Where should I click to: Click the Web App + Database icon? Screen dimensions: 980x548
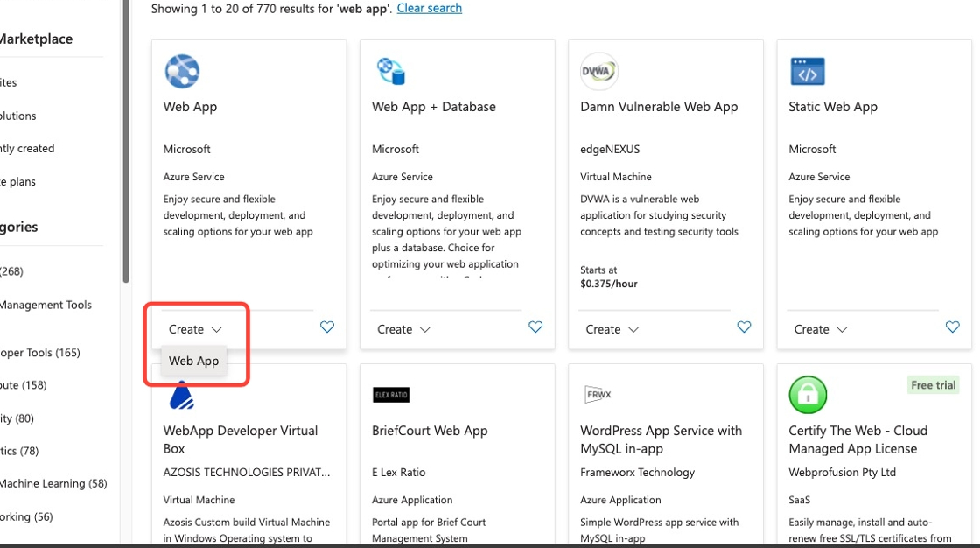(390, 71)
